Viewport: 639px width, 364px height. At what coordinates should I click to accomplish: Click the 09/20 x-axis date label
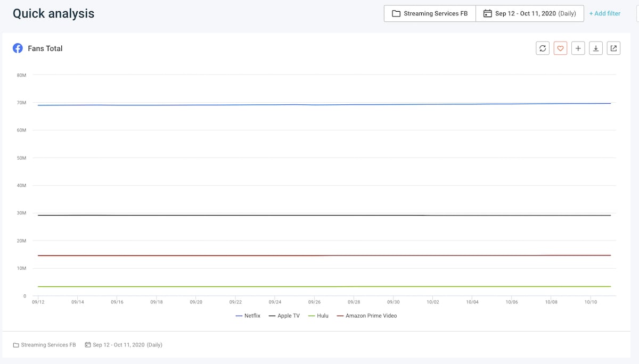coord(196,302)
